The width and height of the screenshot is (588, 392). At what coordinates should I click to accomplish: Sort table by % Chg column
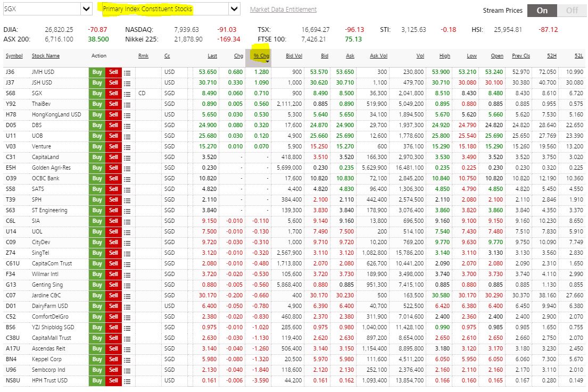click(261, 56)
